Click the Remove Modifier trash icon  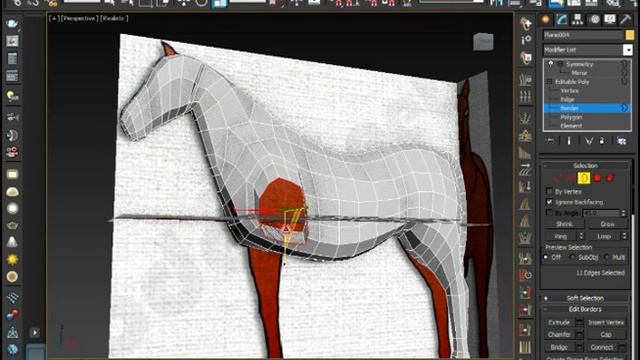point(602,141)
